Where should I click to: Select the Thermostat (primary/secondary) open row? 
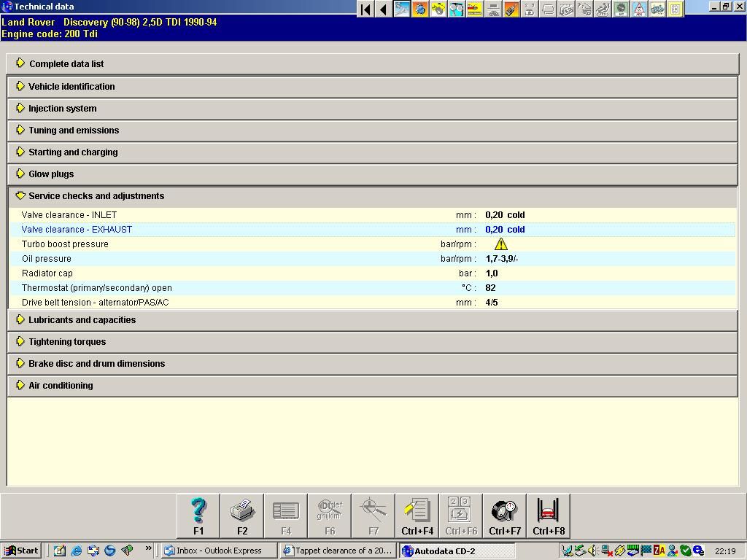(373, 288)
